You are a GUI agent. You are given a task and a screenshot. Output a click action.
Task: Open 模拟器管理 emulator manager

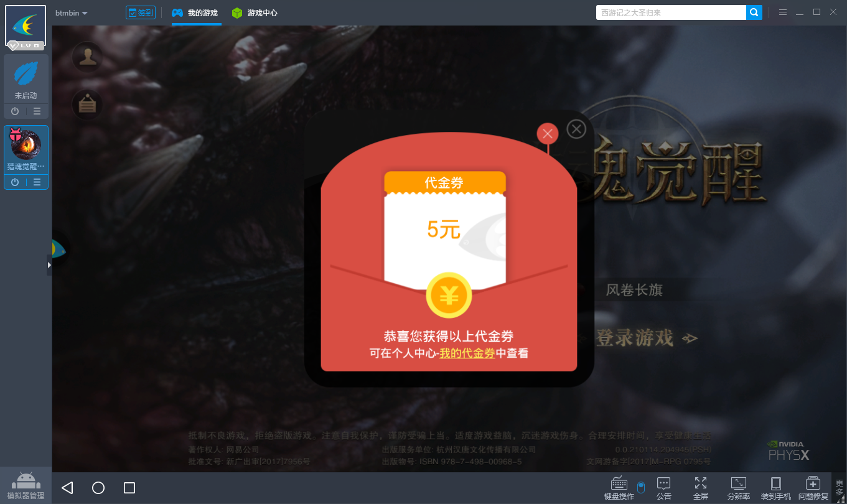pyautogui.click(x=26, y=486)
